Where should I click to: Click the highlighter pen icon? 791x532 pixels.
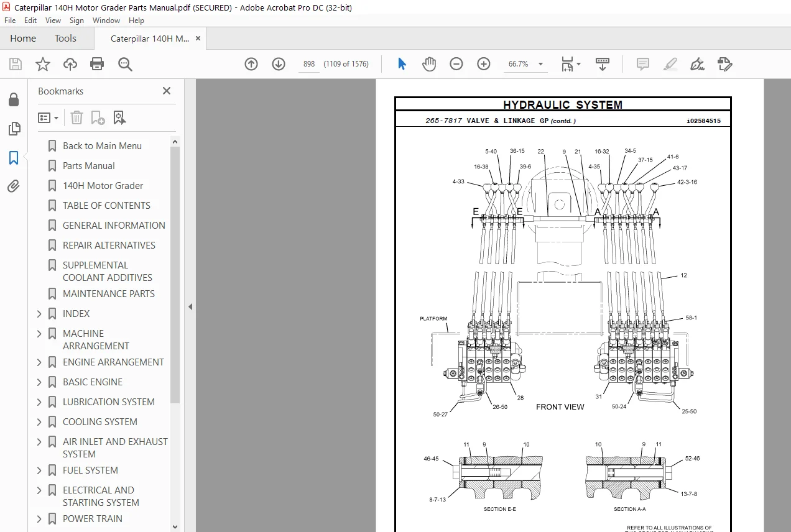670,64
